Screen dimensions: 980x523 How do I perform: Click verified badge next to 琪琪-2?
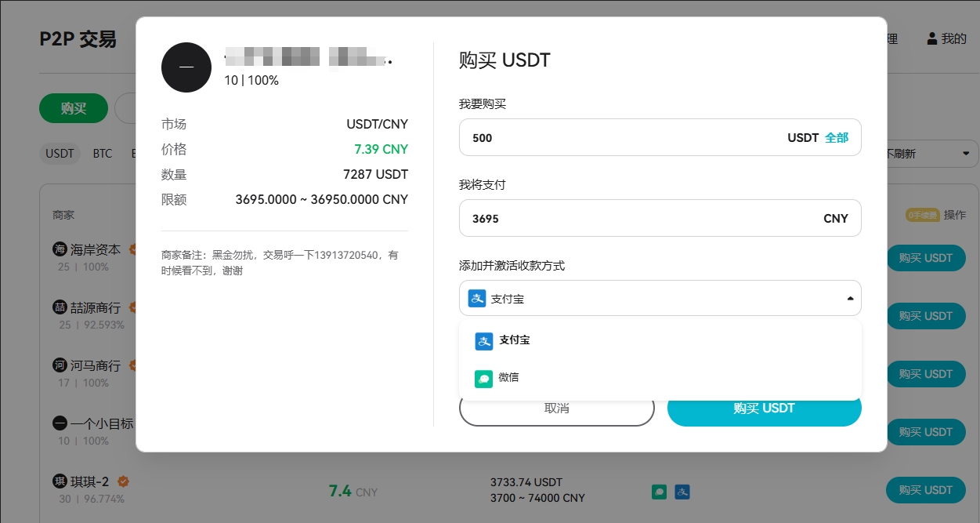(123, 481)
